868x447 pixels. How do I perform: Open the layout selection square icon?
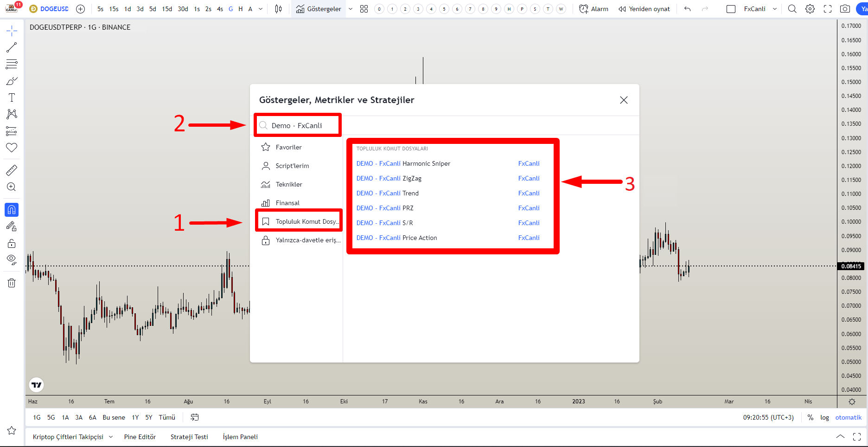731,9
